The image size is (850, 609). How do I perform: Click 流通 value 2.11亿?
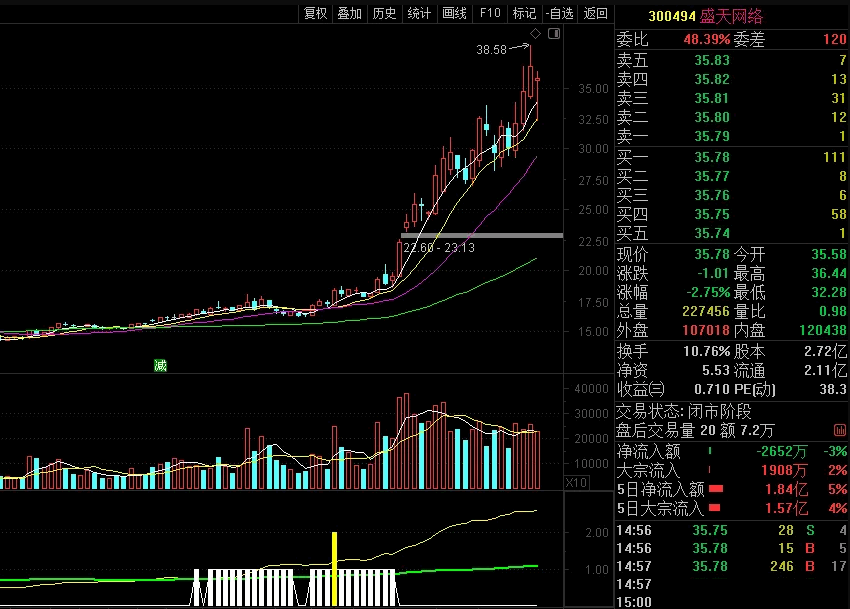click(826, 370)
